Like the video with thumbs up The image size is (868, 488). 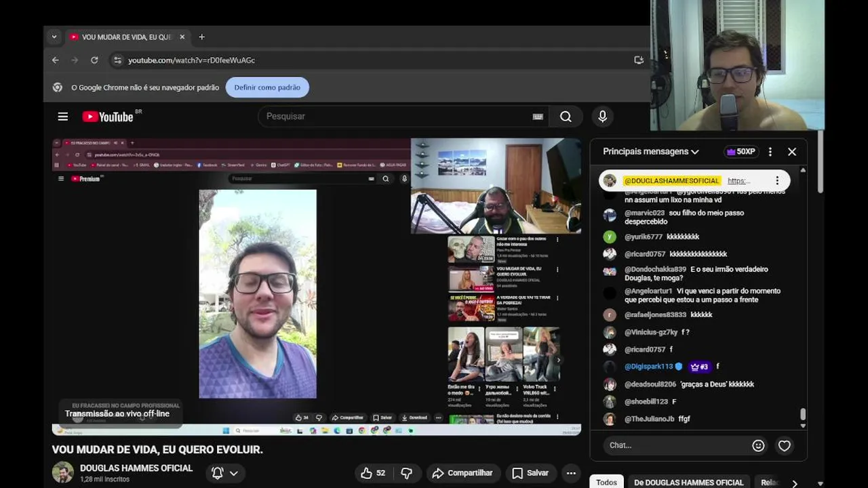373,473
